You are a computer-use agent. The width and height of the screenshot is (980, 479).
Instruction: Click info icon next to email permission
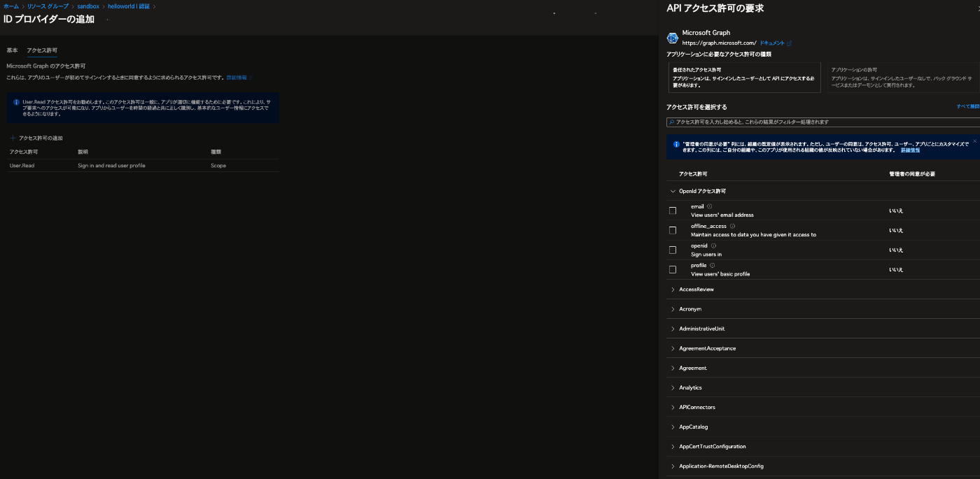709,206
